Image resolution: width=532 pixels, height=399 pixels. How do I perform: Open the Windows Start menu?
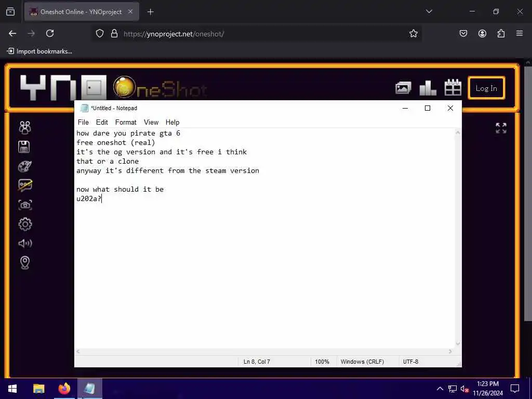click(12, 389)
